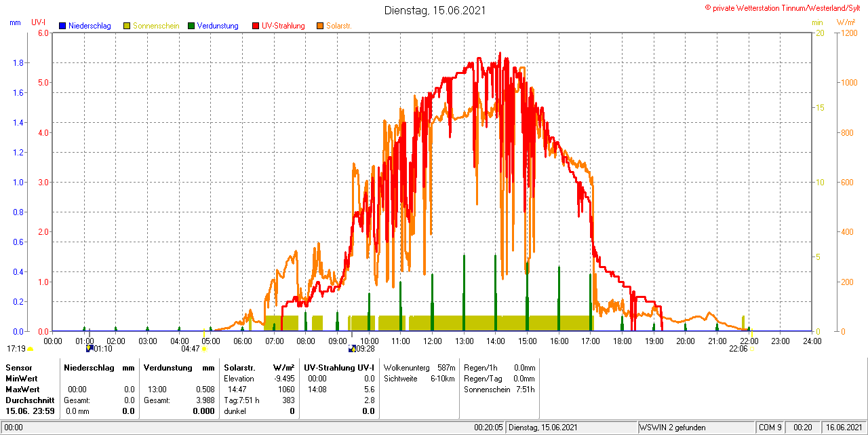Click the 14:47 solar maximum time
868x435 pixels.
tap(237, 389)
